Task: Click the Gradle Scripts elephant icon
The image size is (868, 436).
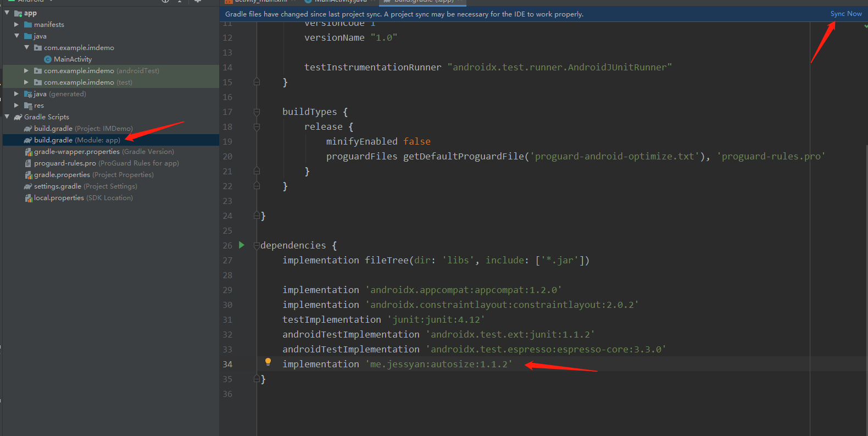Action: tap(18, 117)
